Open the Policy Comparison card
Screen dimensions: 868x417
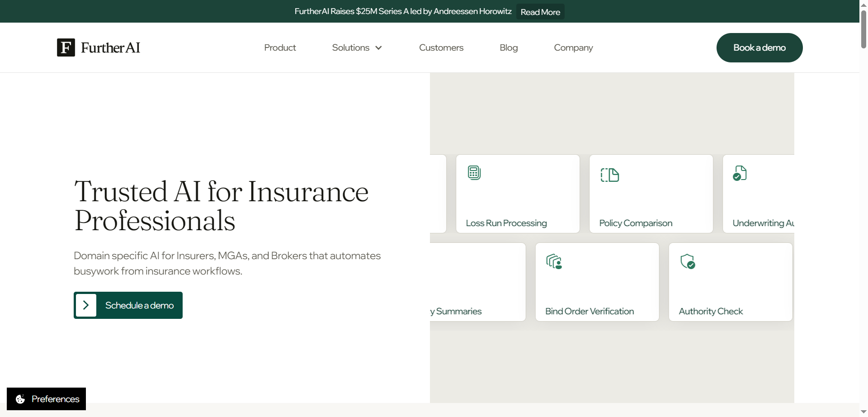click(651, 194)
